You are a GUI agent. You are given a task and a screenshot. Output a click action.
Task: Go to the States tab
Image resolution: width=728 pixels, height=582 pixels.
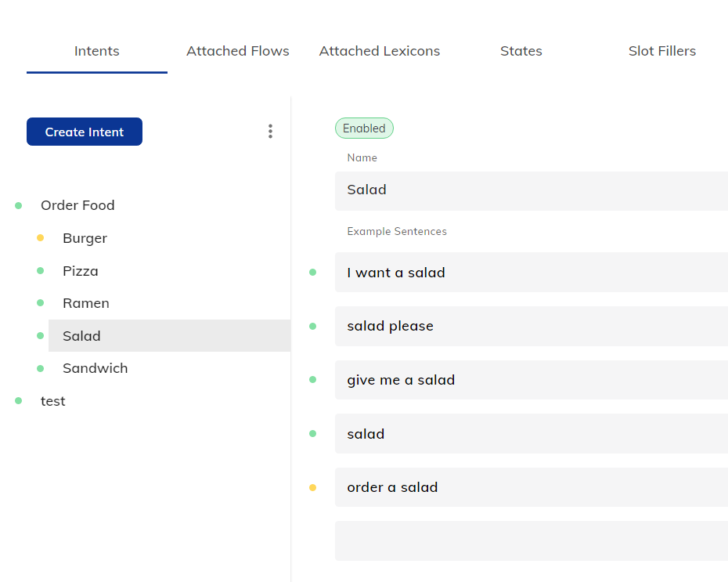point(521,51)
